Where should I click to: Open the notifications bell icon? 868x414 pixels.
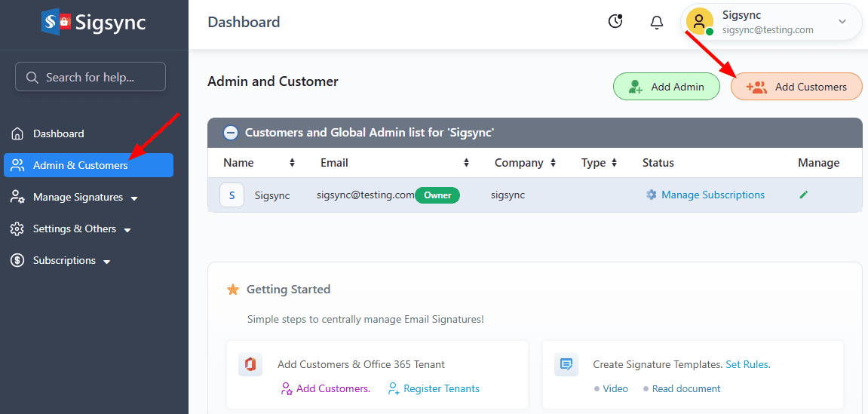[x=656, y=22]
